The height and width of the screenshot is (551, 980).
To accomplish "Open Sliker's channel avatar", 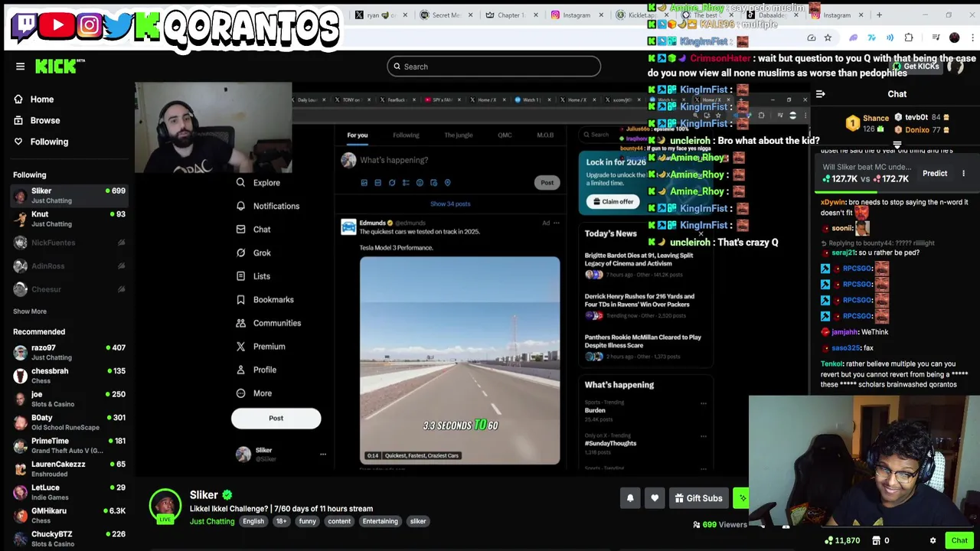I will [165, 505].
